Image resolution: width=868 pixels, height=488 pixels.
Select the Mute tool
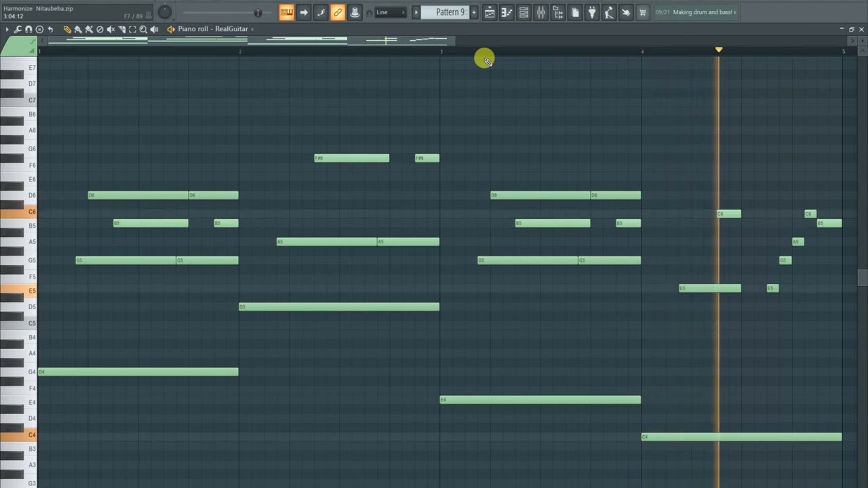[111, 29]
